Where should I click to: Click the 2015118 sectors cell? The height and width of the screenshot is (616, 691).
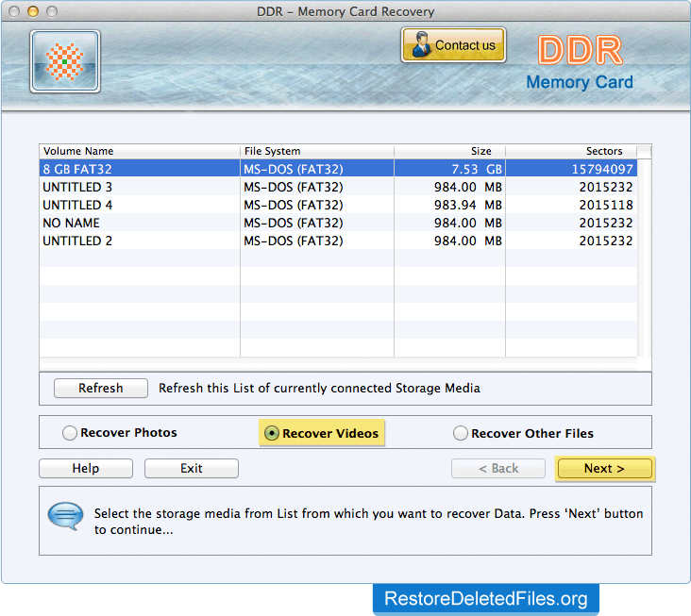(x=571, y=205)
